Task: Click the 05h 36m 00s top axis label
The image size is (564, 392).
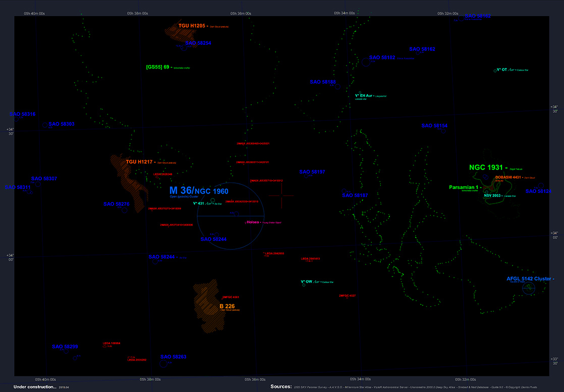Action: (x=241, y=14)
